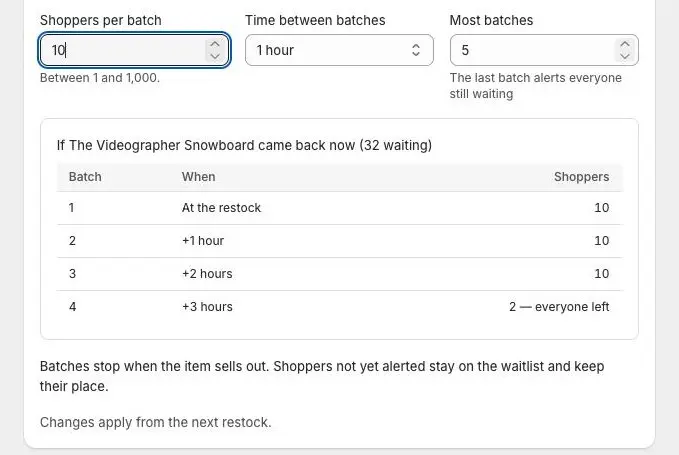Click shoppers count 10 in '+1 hour' row
The width and height of the screenshot is (679, 455).
601,241
